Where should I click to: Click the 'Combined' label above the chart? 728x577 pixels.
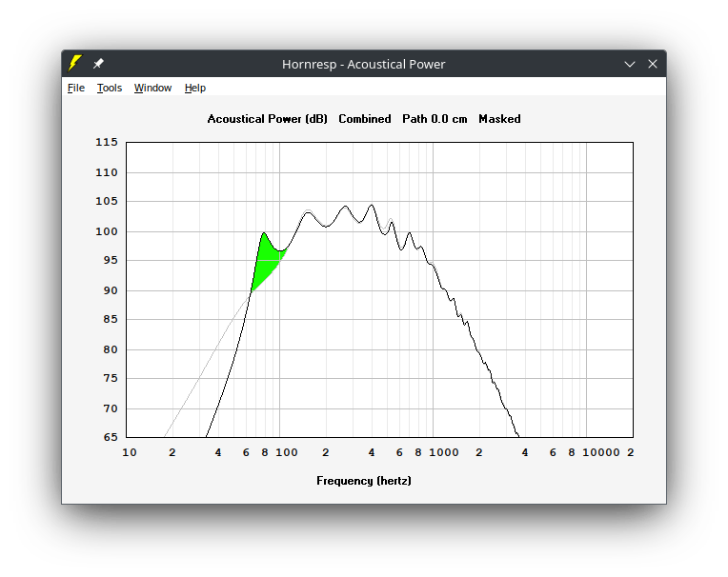[x=365, y=119]
